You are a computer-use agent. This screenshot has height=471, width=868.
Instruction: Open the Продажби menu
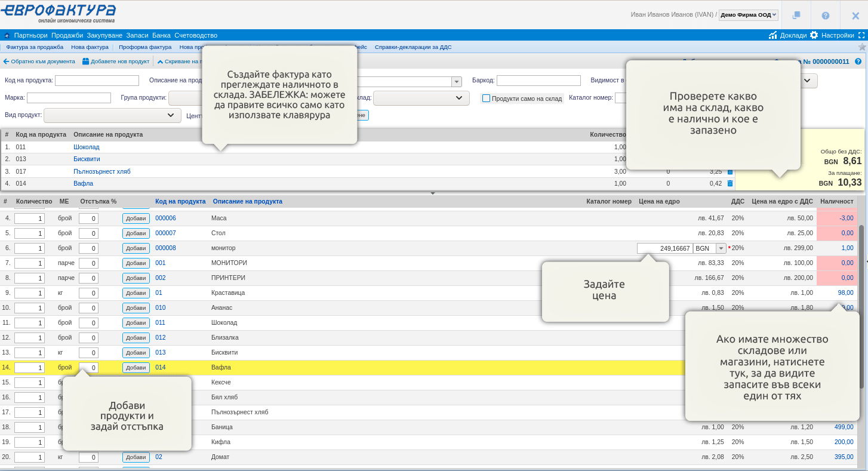(67, 35)
